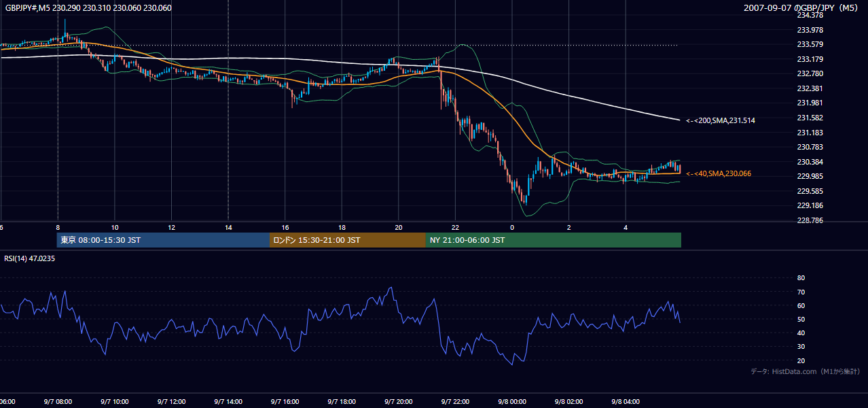The width and height of the screenshot is (868, 408).
Task: Click the 9/7 16:00 date axis label
Action: 285,402
